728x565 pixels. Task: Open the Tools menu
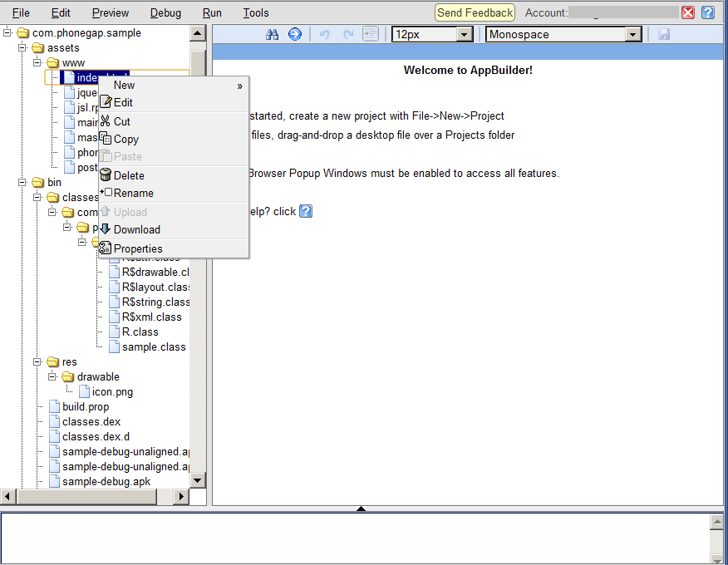(x=256, y=13)
